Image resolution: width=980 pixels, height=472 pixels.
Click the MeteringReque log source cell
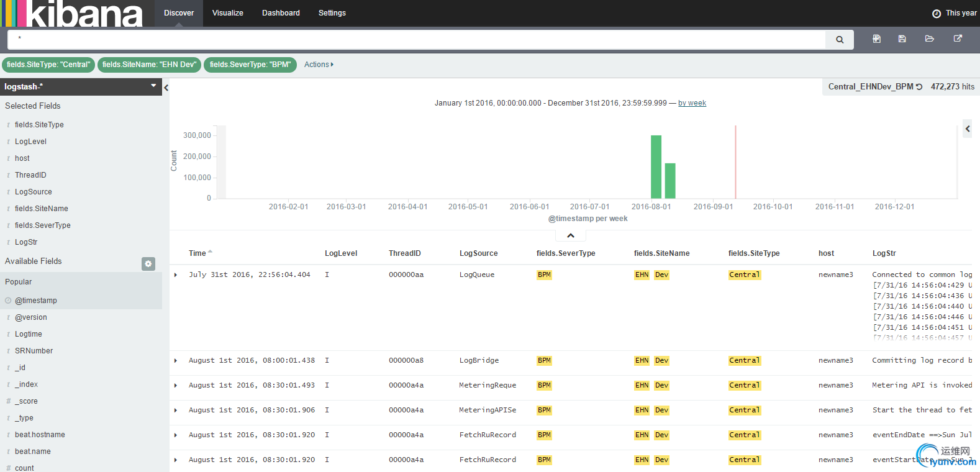(x=488, y=385)
